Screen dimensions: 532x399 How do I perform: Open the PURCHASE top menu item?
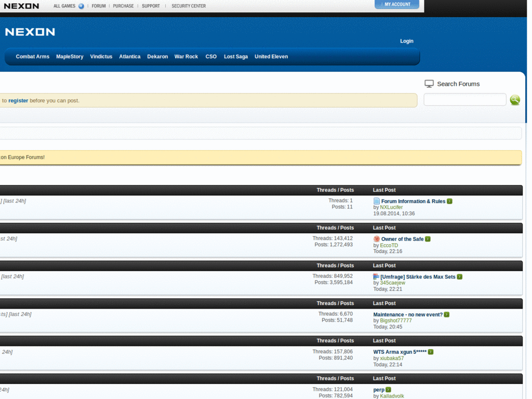[123, 6]
